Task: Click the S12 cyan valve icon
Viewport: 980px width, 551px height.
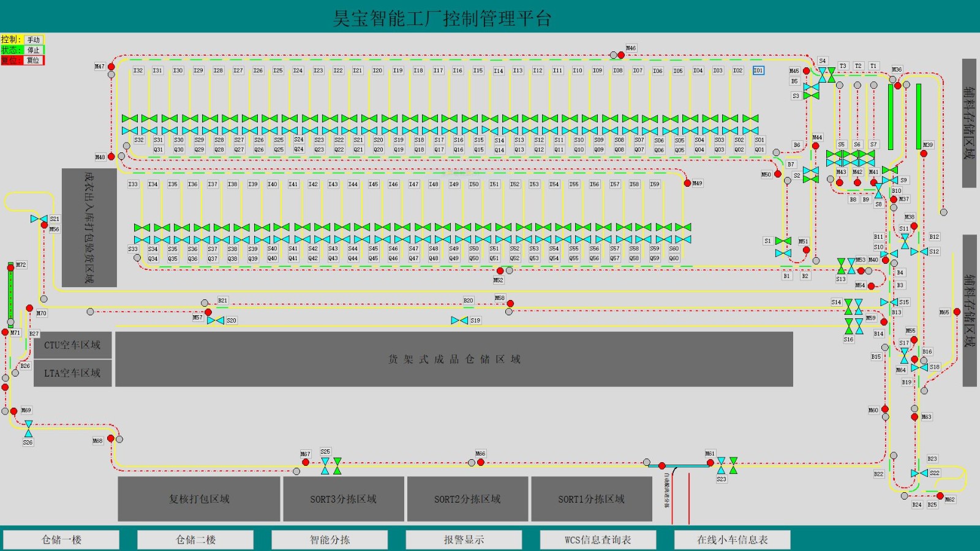Action: tap(919, 252)
